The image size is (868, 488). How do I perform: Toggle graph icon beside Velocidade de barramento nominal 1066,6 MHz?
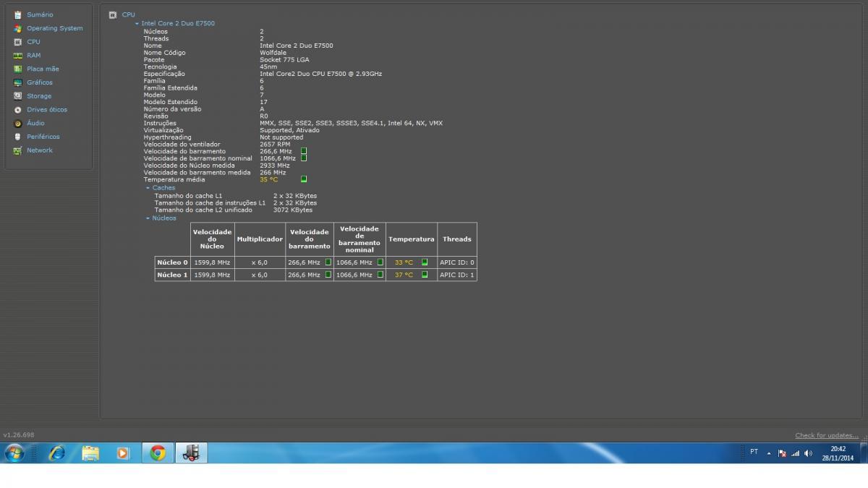(x=304, y=158)
